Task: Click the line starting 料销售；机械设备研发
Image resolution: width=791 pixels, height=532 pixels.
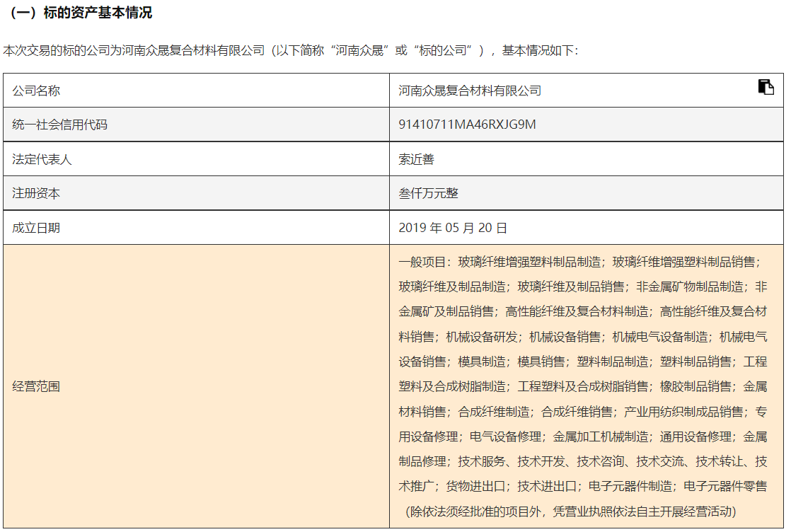Action: point(583,337)
